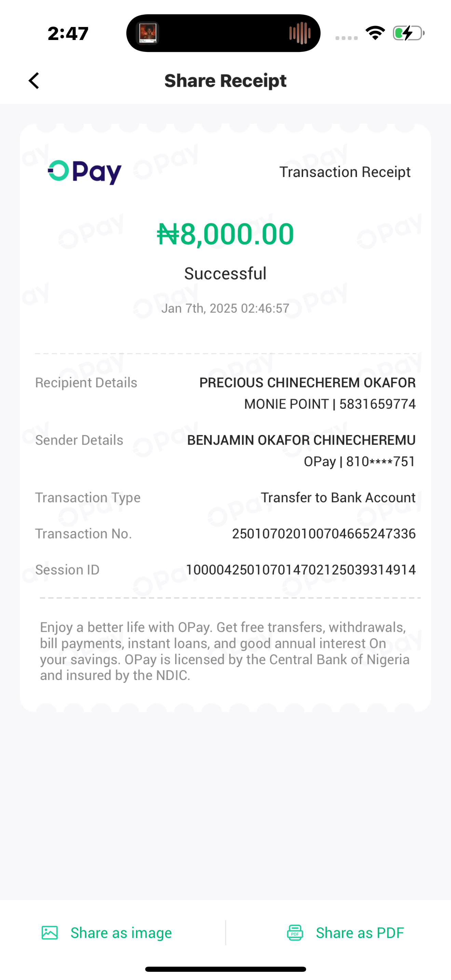Tap the Transaction No. value

pos(324,534)
